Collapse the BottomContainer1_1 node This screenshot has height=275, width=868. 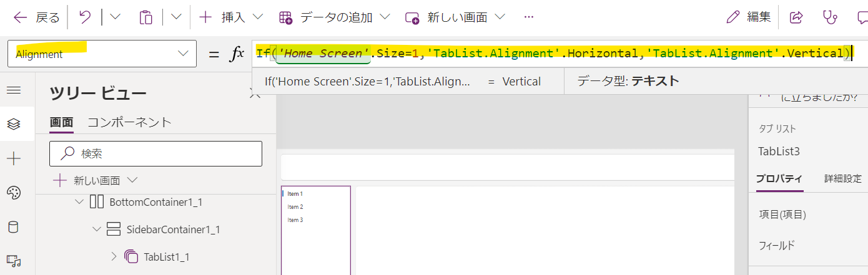pos(79,202)
